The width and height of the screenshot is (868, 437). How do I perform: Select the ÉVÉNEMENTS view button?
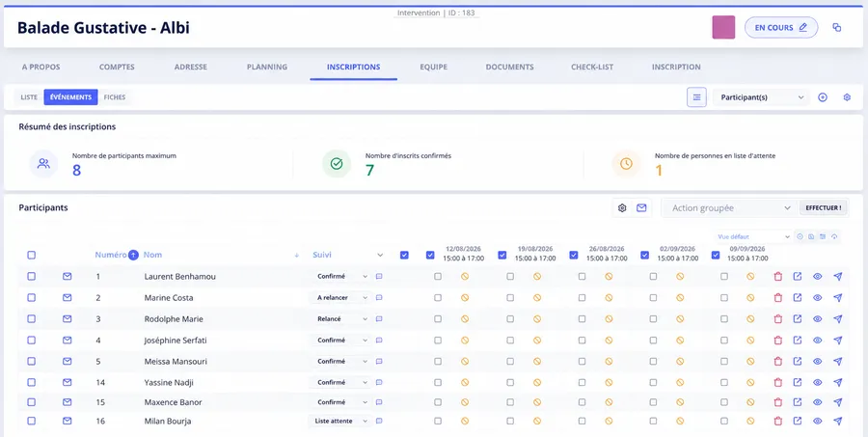coord(70,97)
